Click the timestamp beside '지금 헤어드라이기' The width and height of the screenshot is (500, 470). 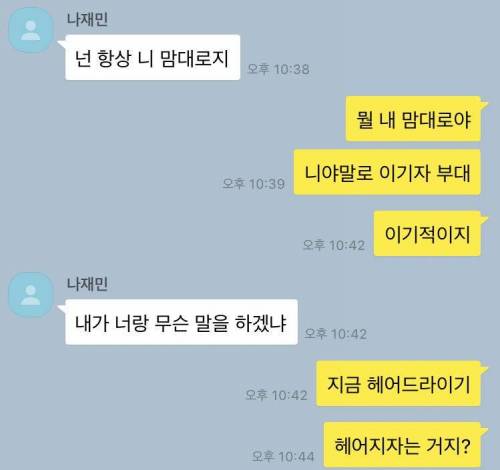[276, 395]
